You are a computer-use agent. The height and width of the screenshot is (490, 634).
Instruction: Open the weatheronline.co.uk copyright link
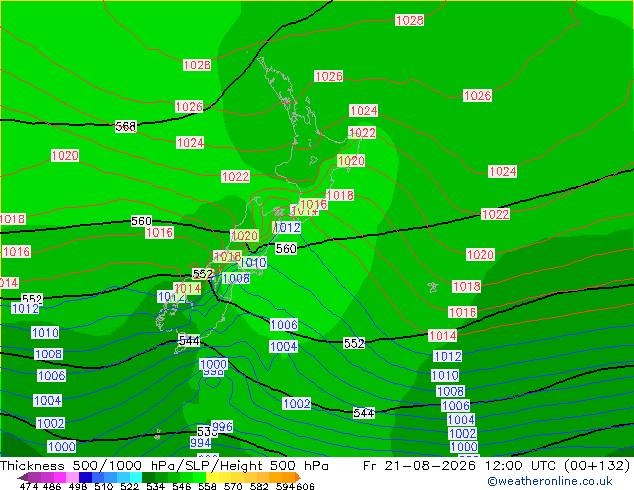click(x=549, y=481)
